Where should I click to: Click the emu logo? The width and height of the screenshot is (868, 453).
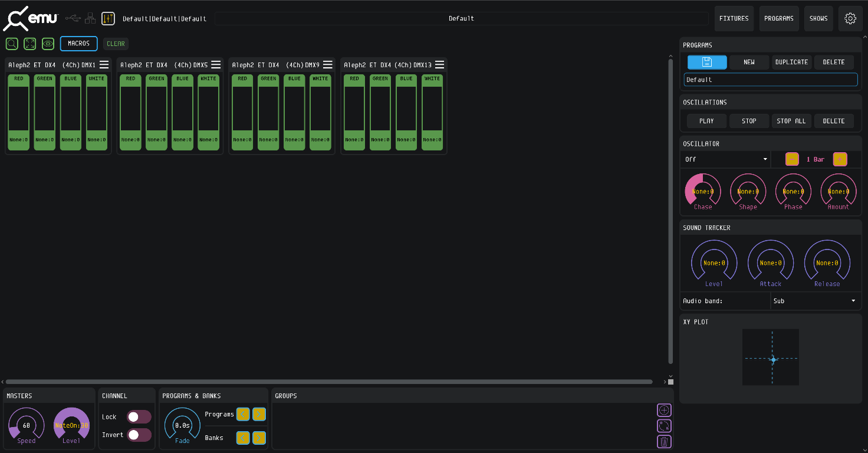(x=31, y=18)
